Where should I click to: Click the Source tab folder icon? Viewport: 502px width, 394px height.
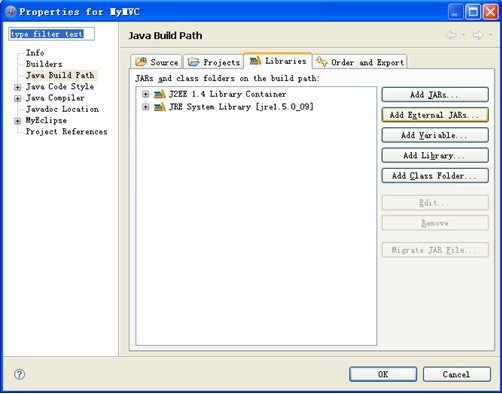coord(141,62)
